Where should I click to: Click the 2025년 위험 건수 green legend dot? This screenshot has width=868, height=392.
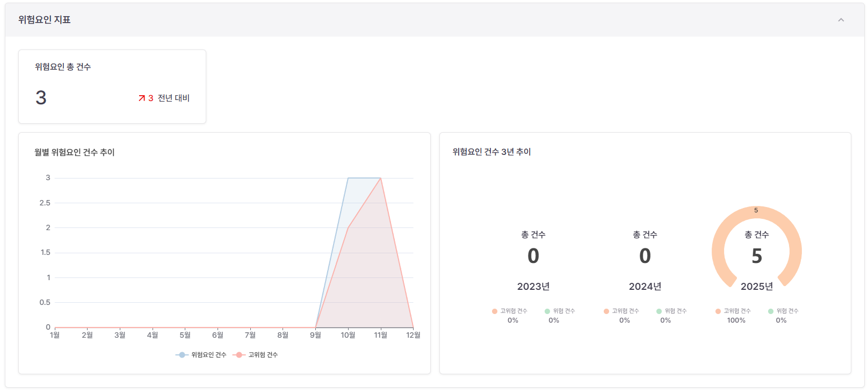[771, 311]
